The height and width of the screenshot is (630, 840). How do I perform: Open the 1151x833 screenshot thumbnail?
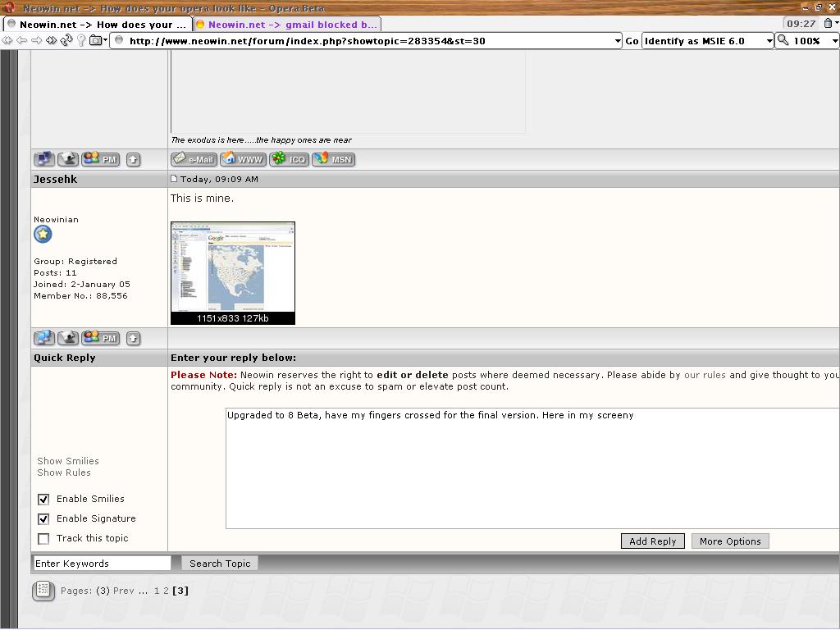232,272
